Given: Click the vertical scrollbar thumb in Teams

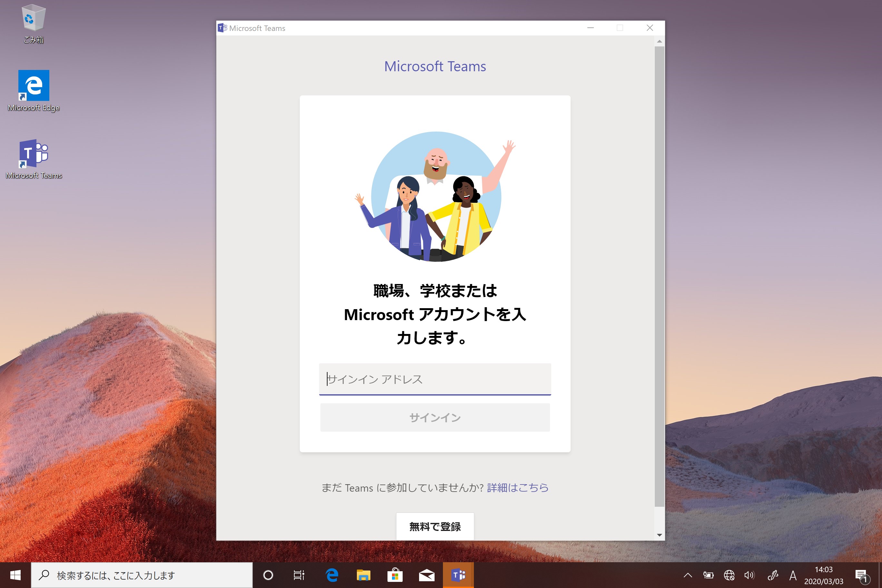Looking at the screenshot, I should coord(659,276).
